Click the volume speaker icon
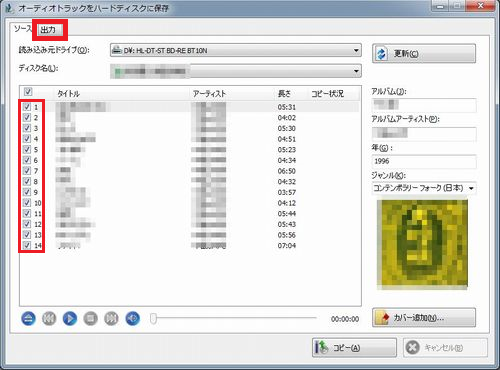500x370 pixels. (132, 319)
